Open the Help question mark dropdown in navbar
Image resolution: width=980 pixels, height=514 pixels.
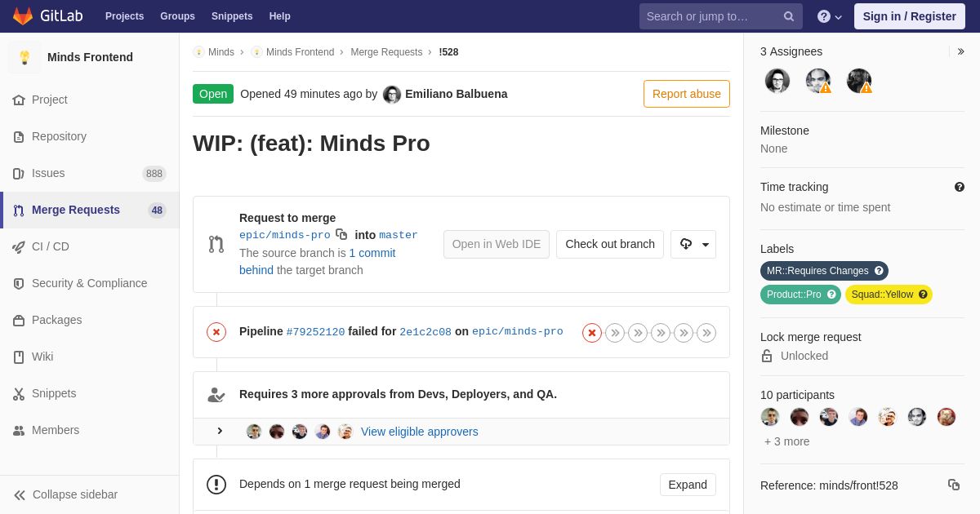[830, 16]
